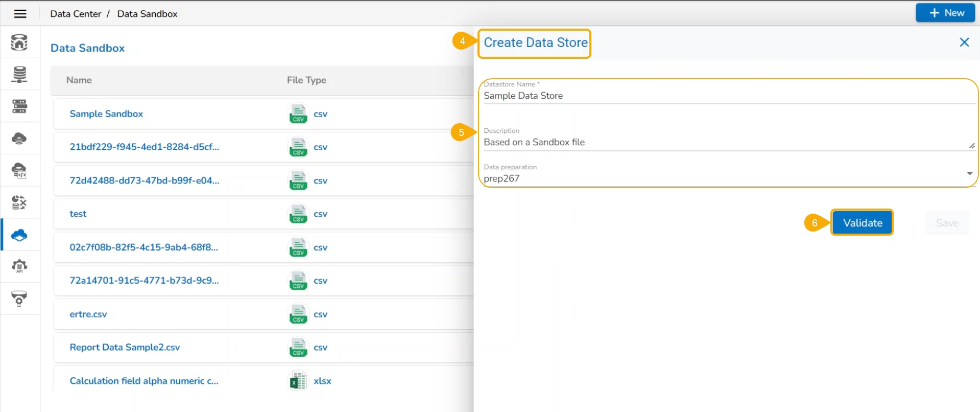Click the Data Sandbox cloud sidebar icon
Viewport: 980px width, 412px height.
tap(19, 235)
